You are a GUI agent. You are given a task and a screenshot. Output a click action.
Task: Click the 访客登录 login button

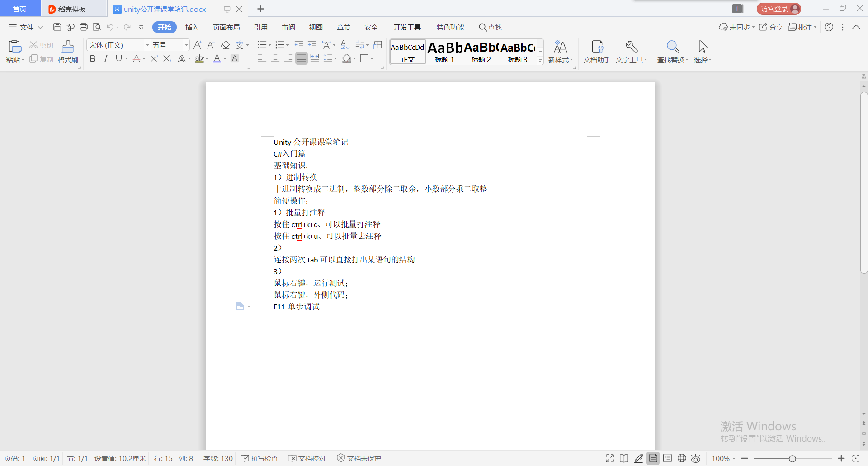778,9
